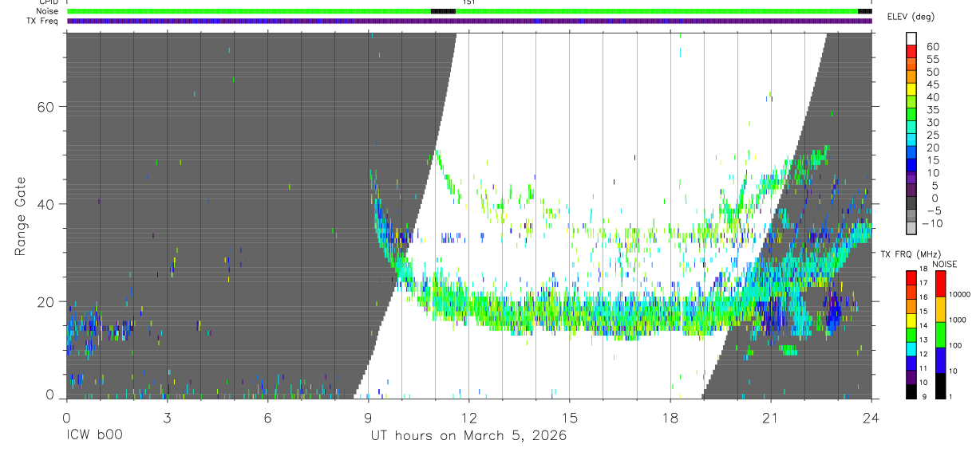Click the green Noise strip above the plot
980x452 pixels.
click(469, 11)
